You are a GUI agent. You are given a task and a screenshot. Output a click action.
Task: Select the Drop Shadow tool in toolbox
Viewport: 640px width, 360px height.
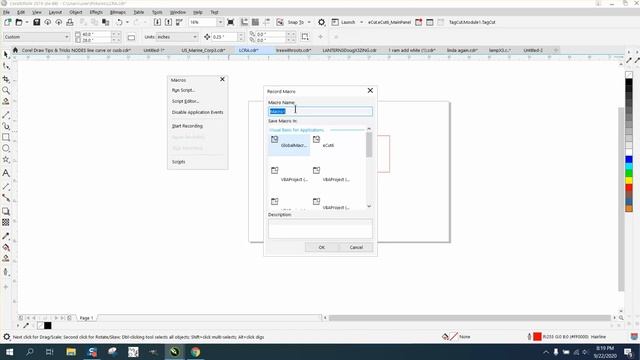click(6, 211)
